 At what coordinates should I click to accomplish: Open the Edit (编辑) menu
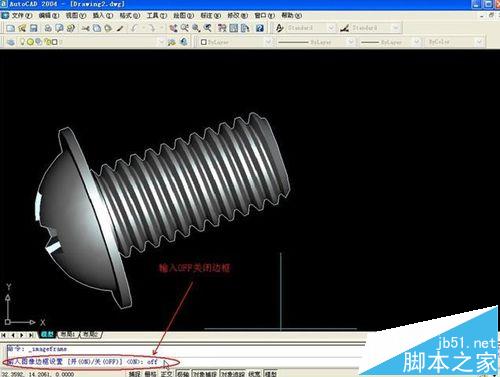click(x=49, y=15)
